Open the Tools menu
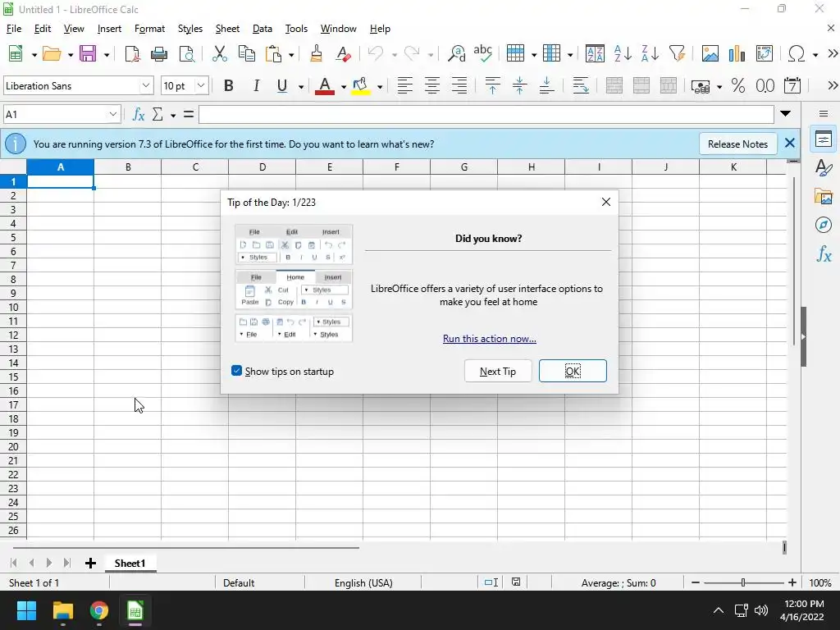The width and height of the screenshot is (840, 630). pos(296,29)
